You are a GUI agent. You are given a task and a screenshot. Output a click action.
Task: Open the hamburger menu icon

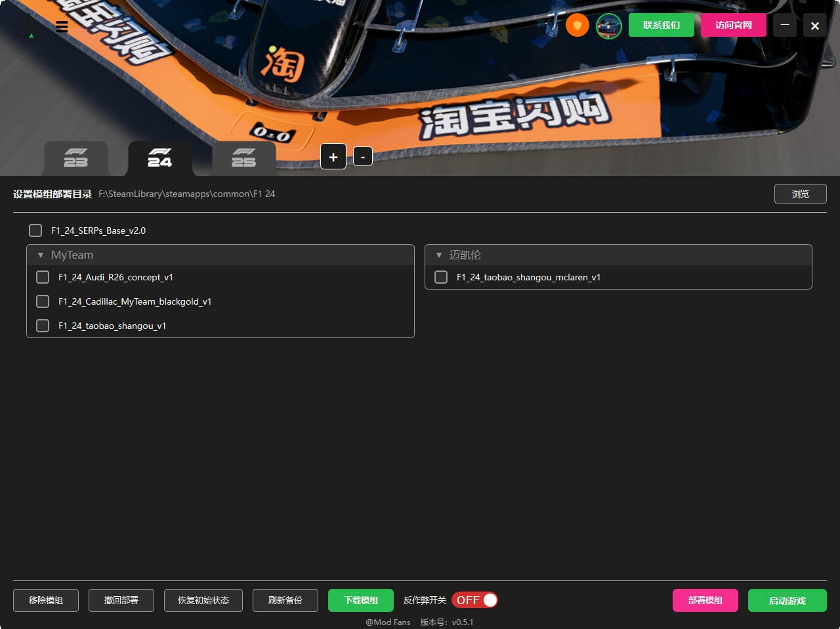62,27
